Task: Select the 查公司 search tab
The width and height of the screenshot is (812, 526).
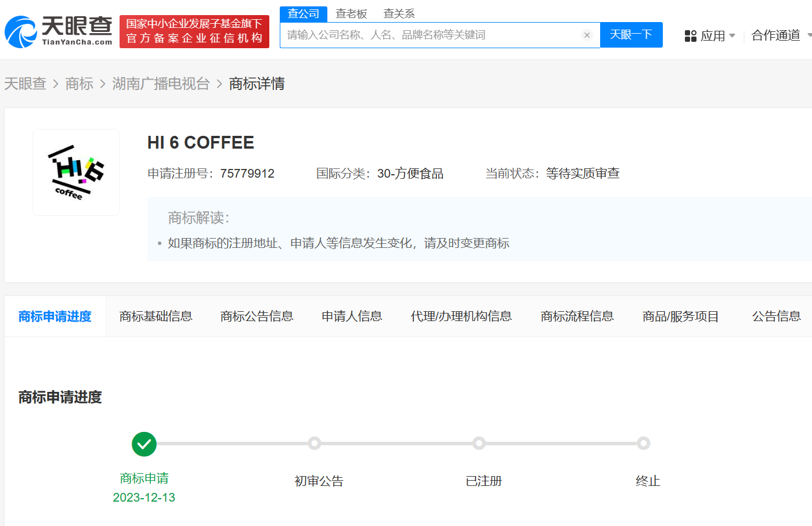Action: [304, 13]
